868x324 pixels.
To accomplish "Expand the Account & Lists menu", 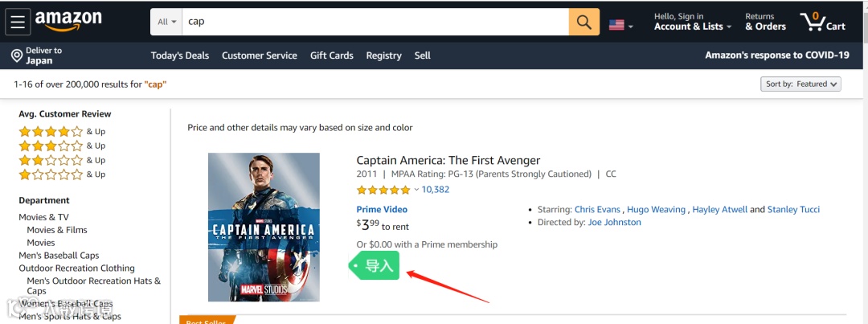I will pyautogui.click(x=692, y=22).
